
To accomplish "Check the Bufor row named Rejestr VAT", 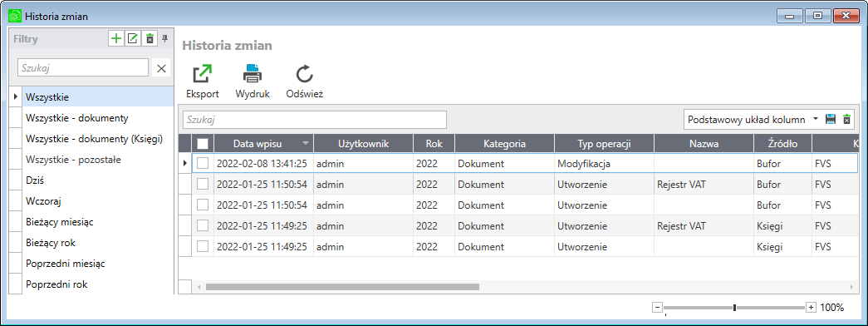I will click(x=203, y=184).
